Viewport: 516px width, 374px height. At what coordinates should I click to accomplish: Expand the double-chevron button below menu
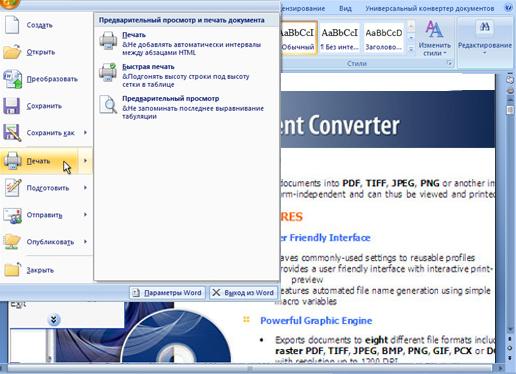pyautogui.click(x=53, y=320)
